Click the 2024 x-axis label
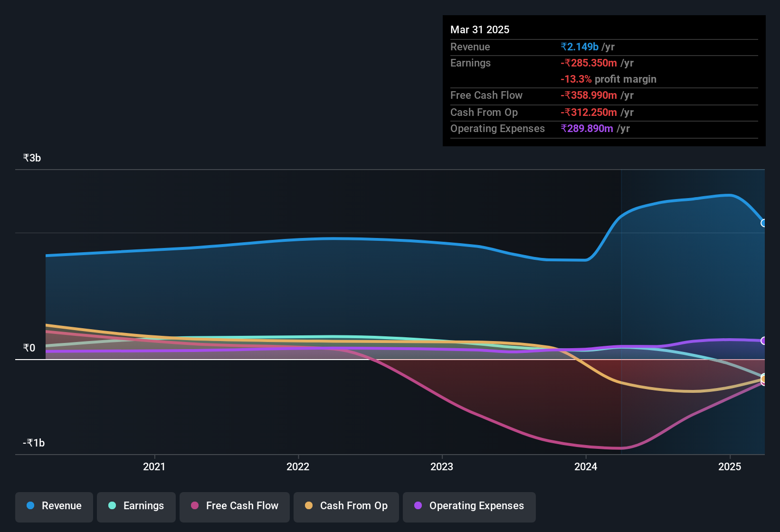This screenshot has height=532, width=780. [x=586, y=466]
